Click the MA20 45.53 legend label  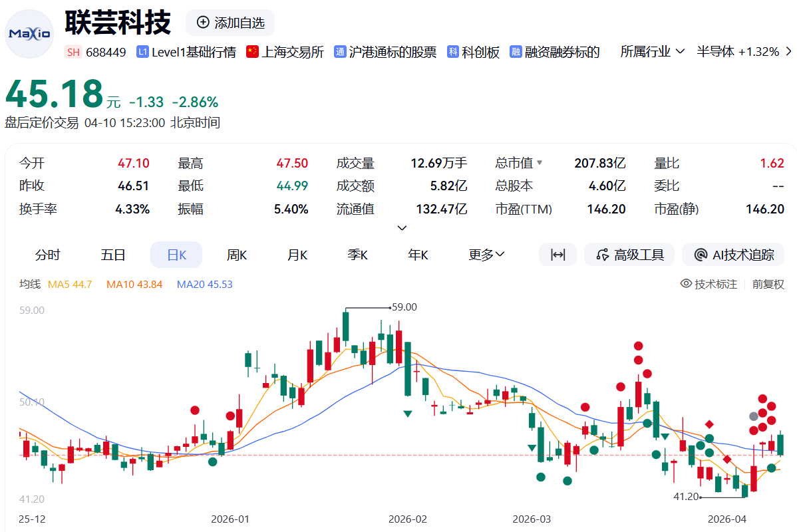tap(204, 283)
